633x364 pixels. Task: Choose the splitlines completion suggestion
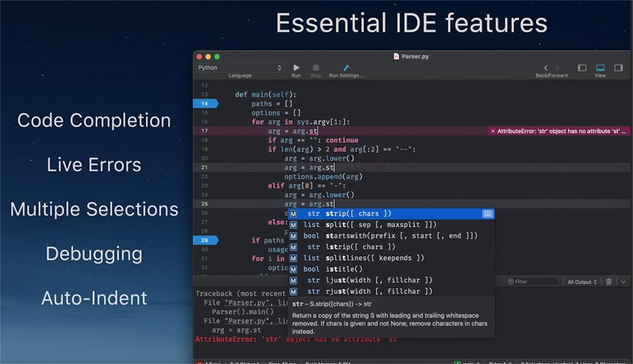(x=391, y=258)
